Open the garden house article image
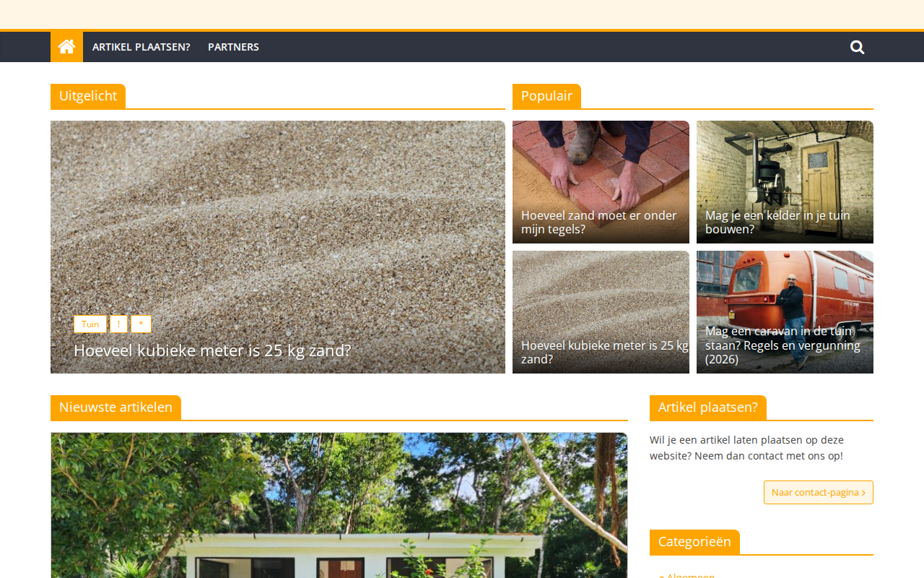This screenshot has height=578, width=924. click(339, 506)
